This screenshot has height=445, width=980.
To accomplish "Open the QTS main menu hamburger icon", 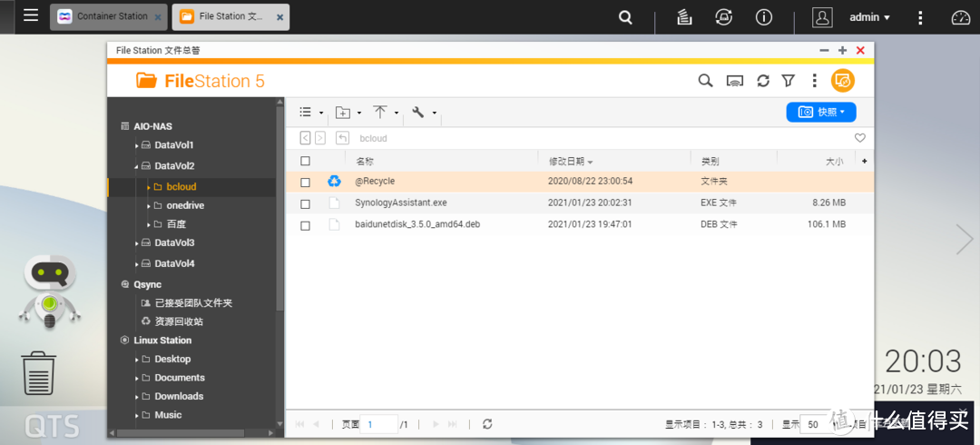I will pyautogui.click(x=31, y=15).
